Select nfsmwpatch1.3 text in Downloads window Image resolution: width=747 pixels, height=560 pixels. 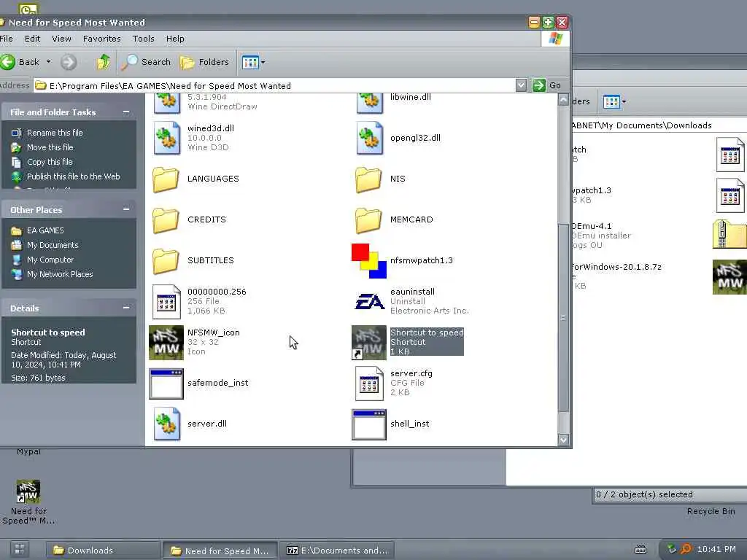point(591,190)
